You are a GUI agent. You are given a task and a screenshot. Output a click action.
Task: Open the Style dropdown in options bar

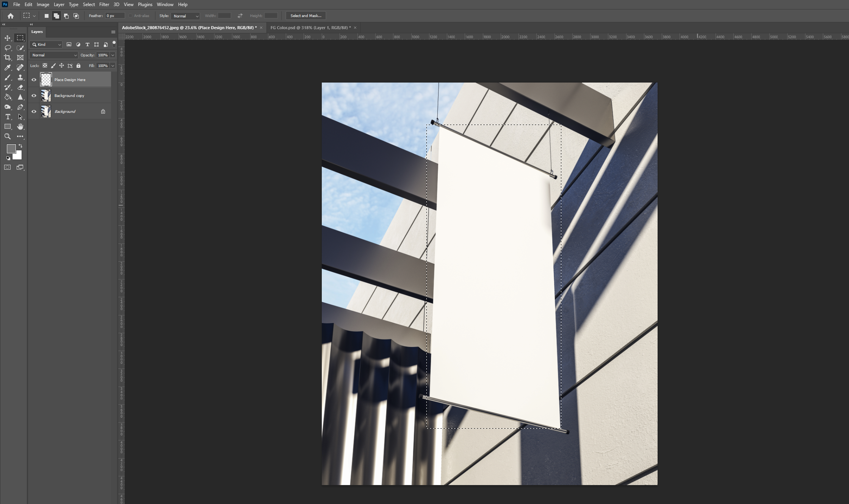(x=185, y=16)
